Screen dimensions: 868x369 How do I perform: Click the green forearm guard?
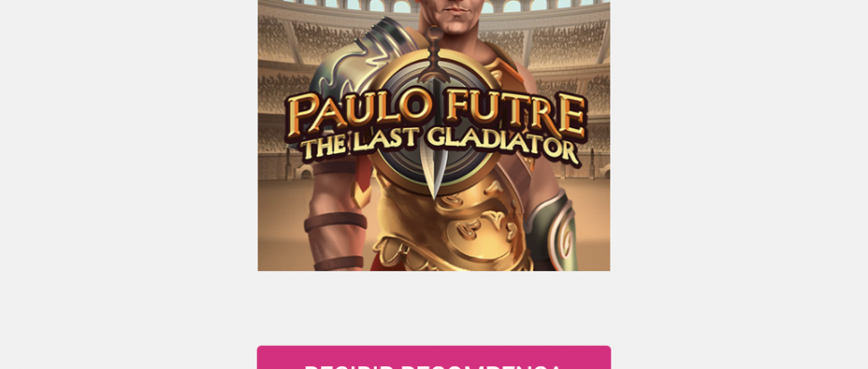[x=550, y=232]
